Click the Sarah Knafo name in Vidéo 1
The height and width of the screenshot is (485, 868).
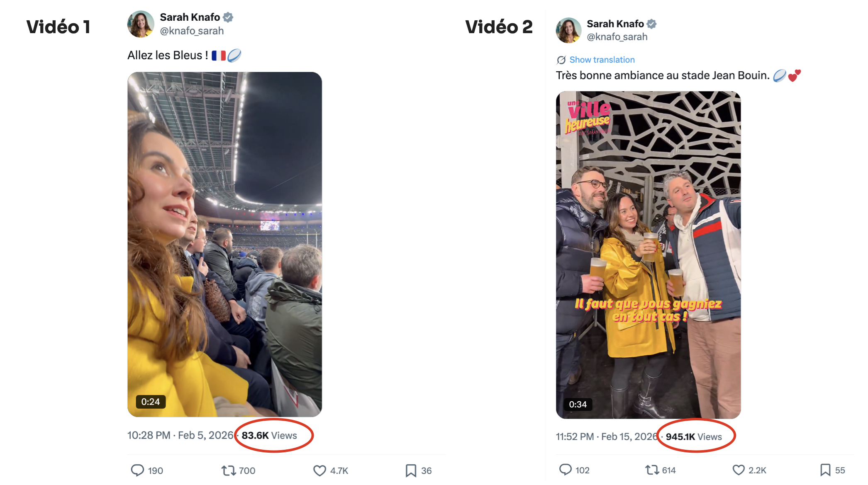(x=190, y=17)
